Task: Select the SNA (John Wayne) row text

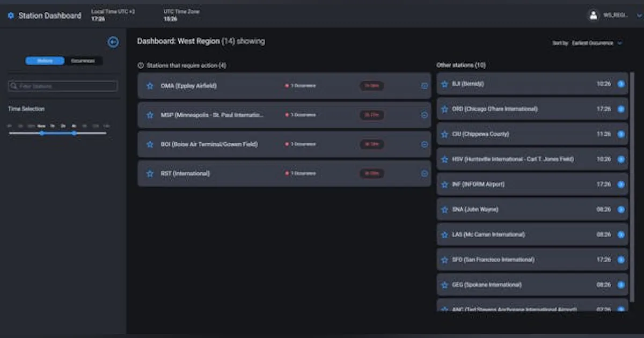Action: point(475,210)
